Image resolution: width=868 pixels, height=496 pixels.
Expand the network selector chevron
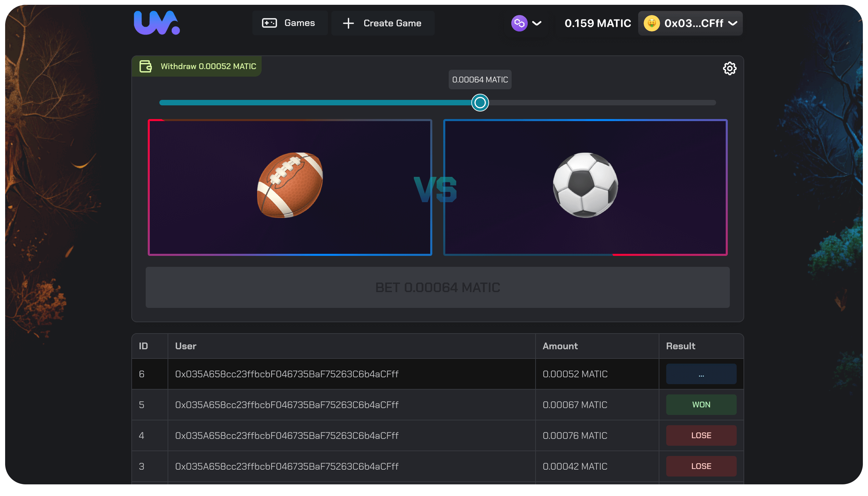tap(536, 23)
